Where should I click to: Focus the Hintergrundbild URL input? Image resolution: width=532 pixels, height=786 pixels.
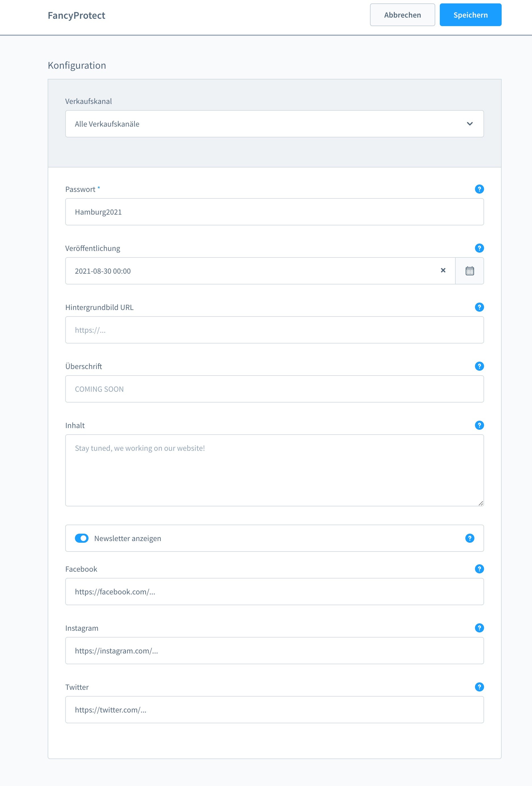click(274, 330)
